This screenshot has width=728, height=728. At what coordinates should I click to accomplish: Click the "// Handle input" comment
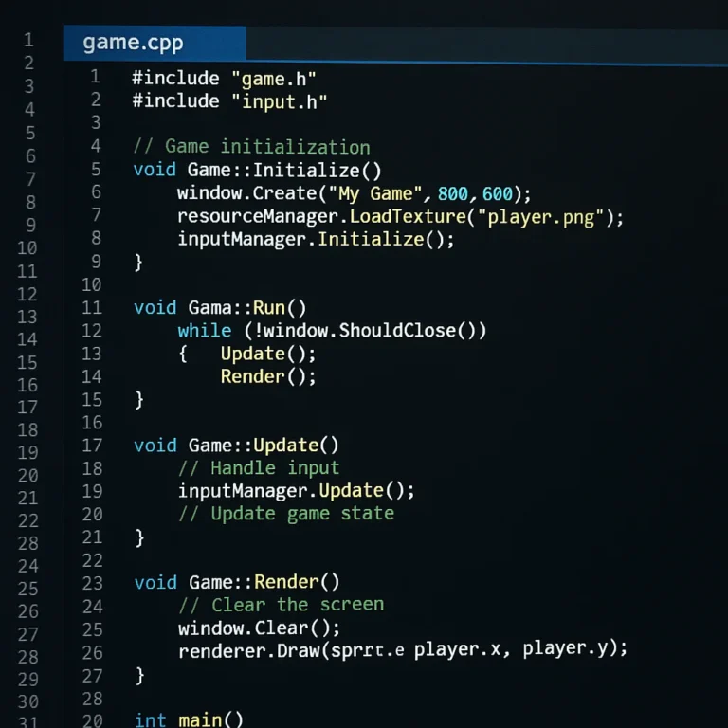(259, 467)
